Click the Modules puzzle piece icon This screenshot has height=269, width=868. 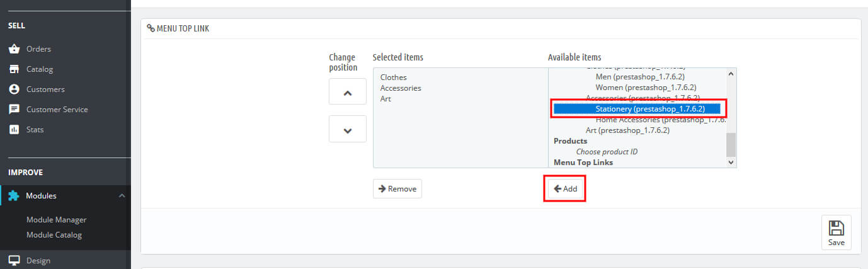(x=14, y=196)
